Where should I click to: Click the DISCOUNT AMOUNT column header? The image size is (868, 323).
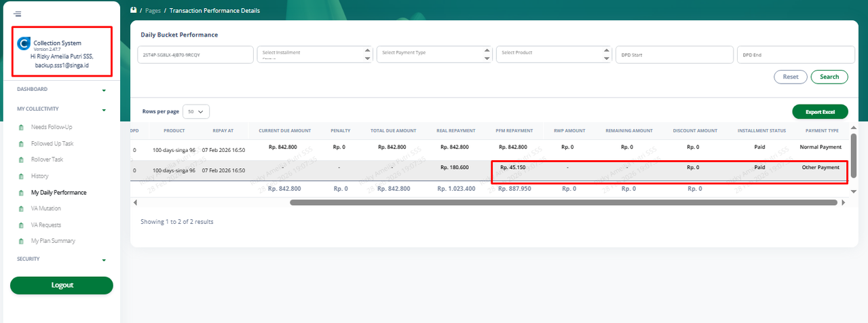695,130
